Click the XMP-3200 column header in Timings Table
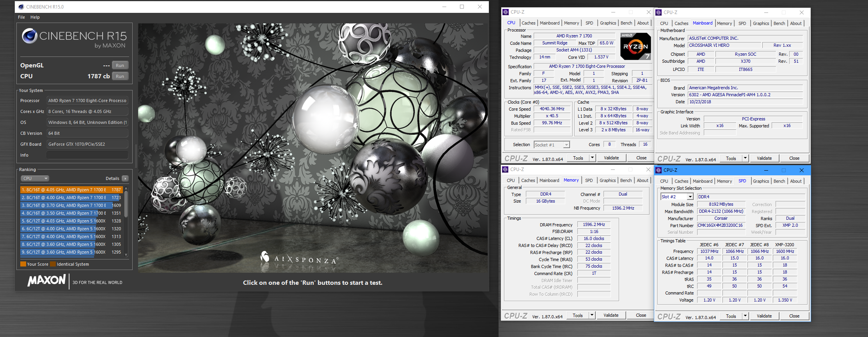Image resolution: width=868 pixels, height=337 pixels. [785, 245]
